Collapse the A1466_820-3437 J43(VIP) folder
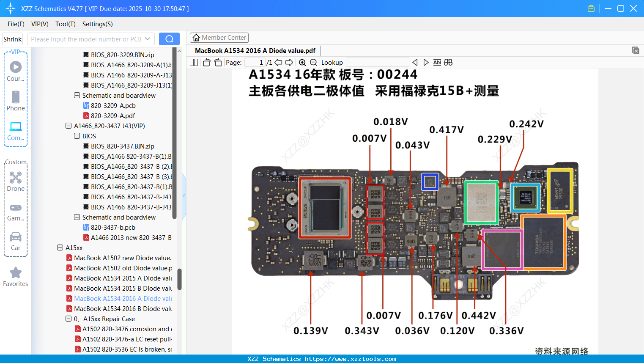 point(69,126)
